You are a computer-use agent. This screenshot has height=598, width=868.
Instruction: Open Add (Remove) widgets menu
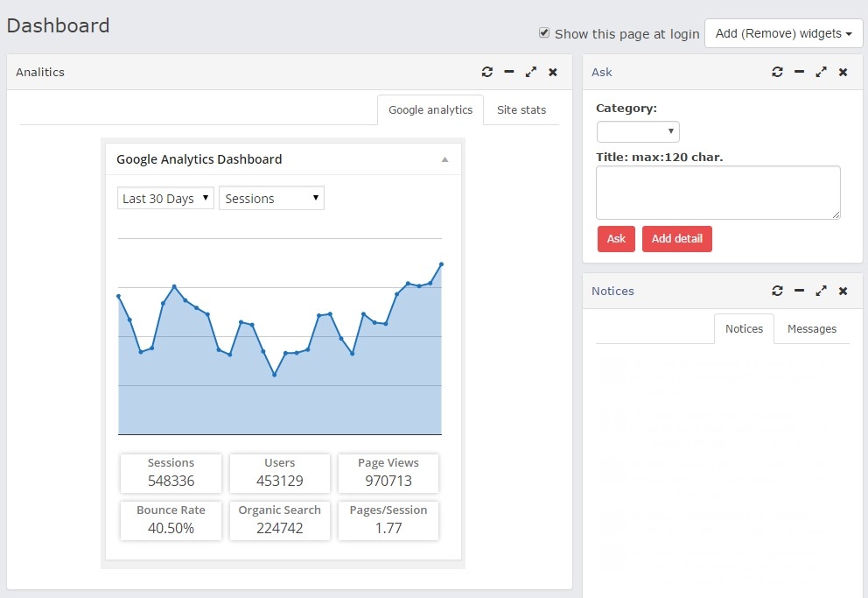(783, 33)
